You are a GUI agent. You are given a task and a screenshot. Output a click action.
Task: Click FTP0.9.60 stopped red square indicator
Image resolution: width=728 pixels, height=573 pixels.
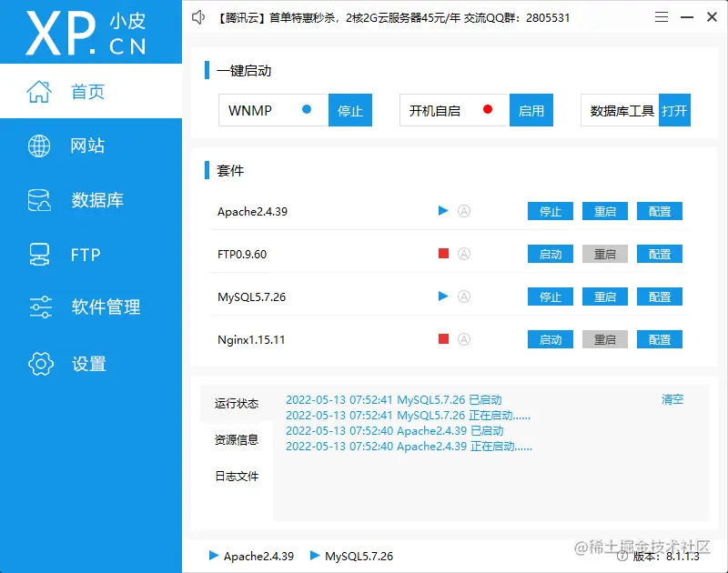(443, 254)
